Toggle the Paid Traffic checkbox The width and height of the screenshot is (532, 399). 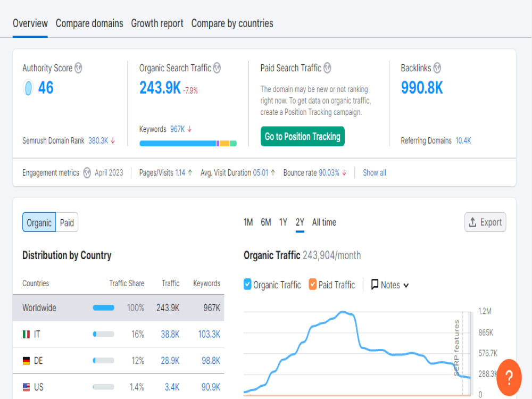click(312, 284)
